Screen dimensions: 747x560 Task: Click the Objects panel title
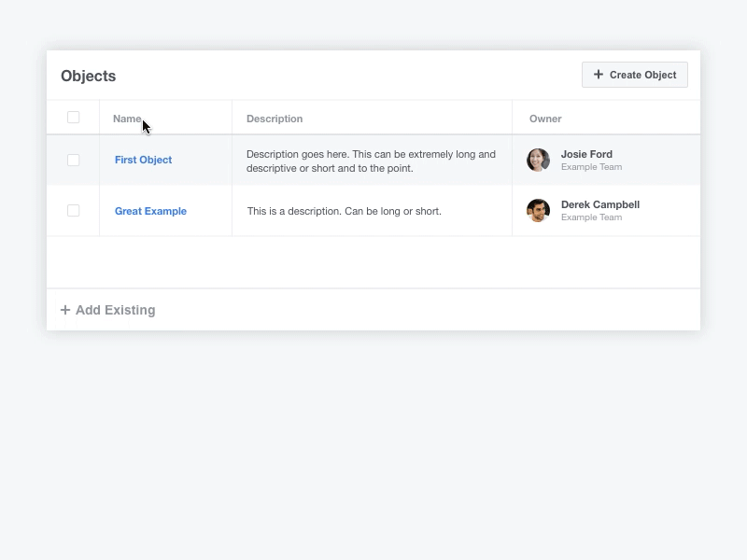(88, 76)
